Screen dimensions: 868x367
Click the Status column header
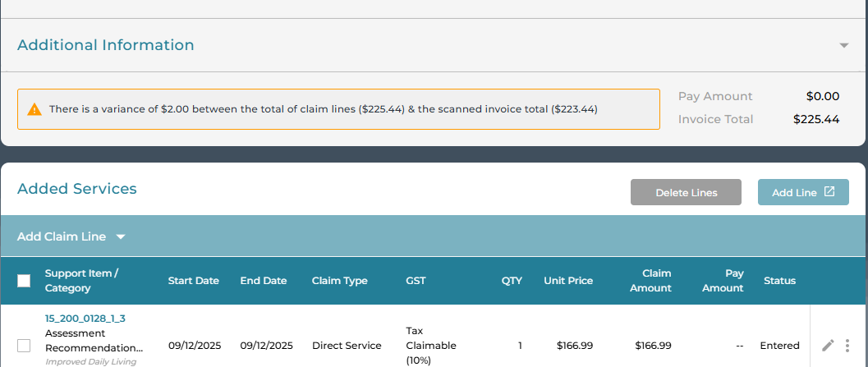coord(779,281)
